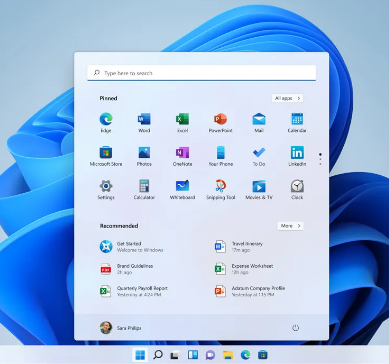389x364 pixels.
Task: Open Search from the taskbar
Action: (158, 355)
